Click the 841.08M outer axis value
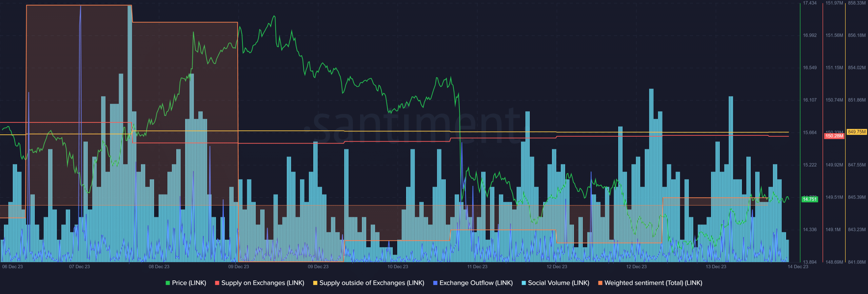The image size is (868, 294). tap(857, 262)
